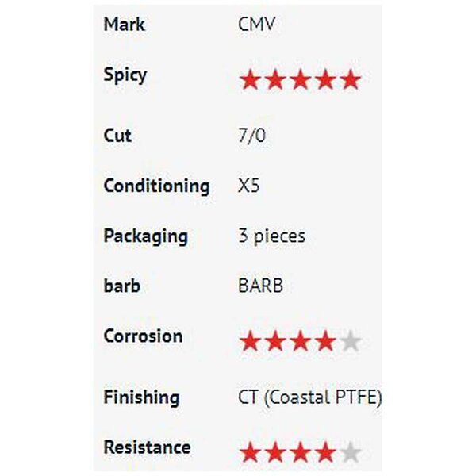Viewport: 476px width, 476px height.
Task: Select the first red star in the Resistance row
Action: click(x=251, y=453)
